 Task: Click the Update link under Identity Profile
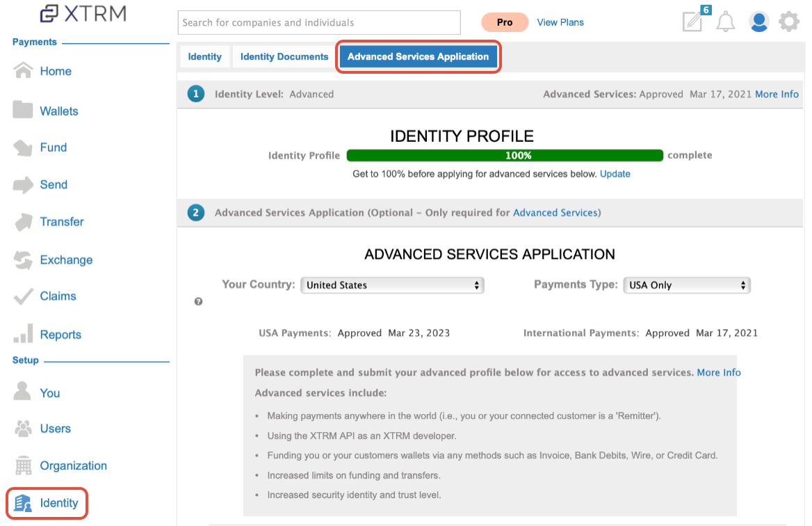pyautogui.click(x=615, y=174)
